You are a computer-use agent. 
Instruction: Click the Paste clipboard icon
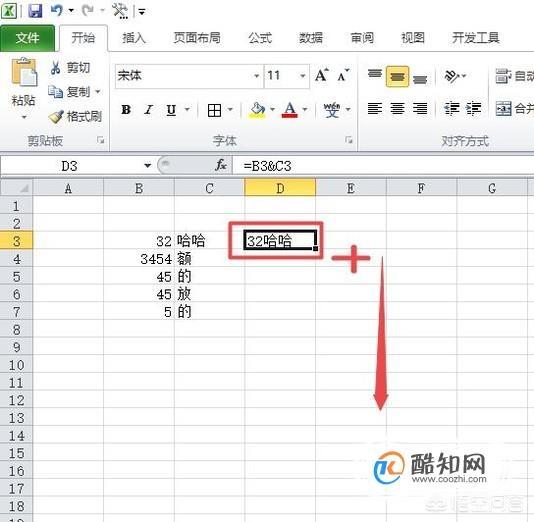pos(24,72)
